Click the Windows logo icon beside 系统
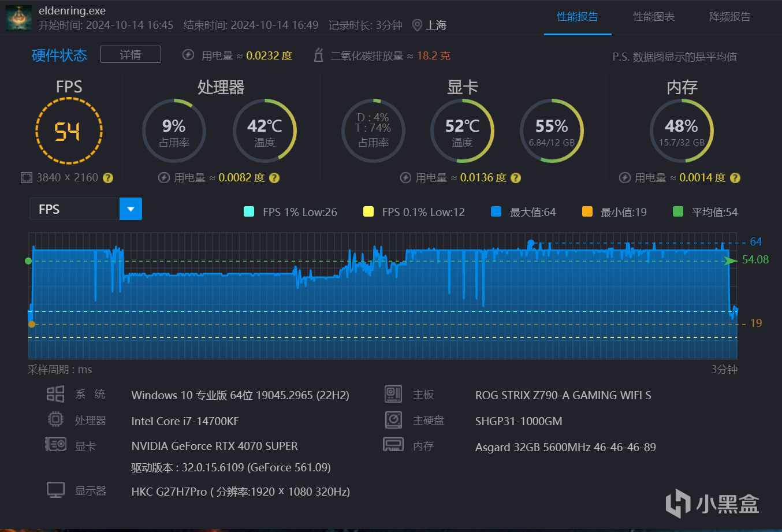The image size is (782, 532). 55,395
